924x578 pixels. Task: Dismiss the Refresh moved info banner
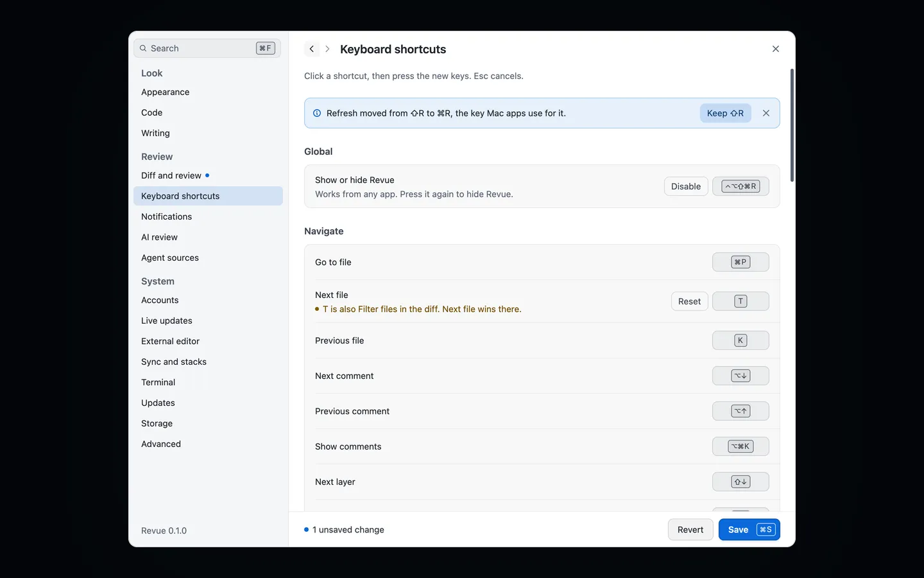[766, 113]
